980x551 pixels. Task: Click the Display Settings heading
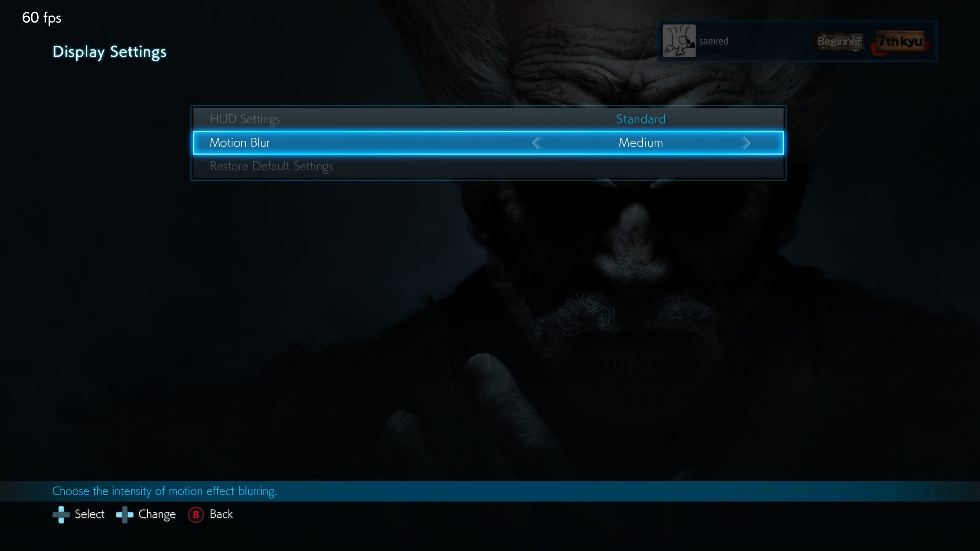[109, 52]
